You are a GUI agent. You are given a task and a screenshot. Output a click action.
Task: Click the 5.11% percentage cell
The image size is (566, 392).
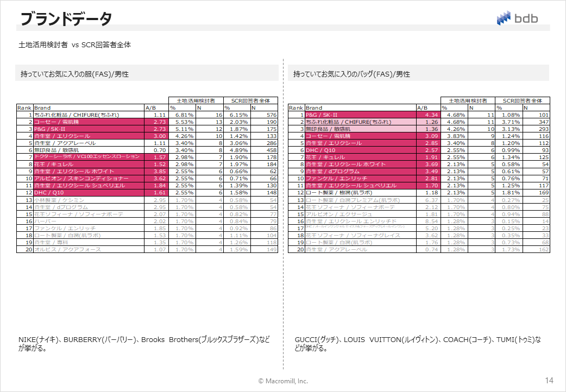point(183,129)
